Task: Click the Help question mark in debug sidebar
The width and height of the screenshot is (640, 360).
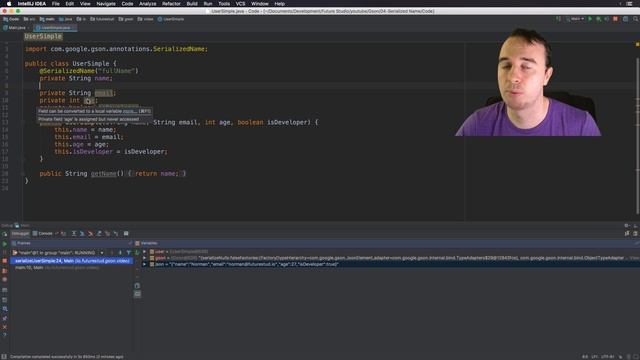Action: (x=4, y=335)
